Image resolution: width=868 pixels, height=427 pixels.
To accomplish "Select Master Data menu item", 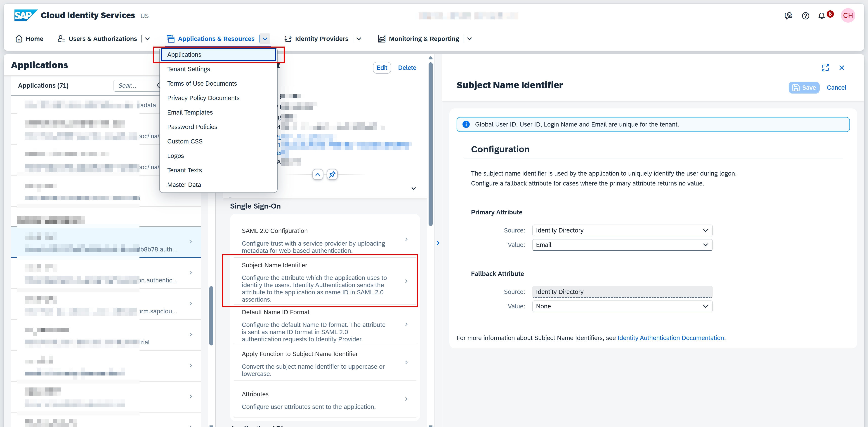I will tap(218, 185).
